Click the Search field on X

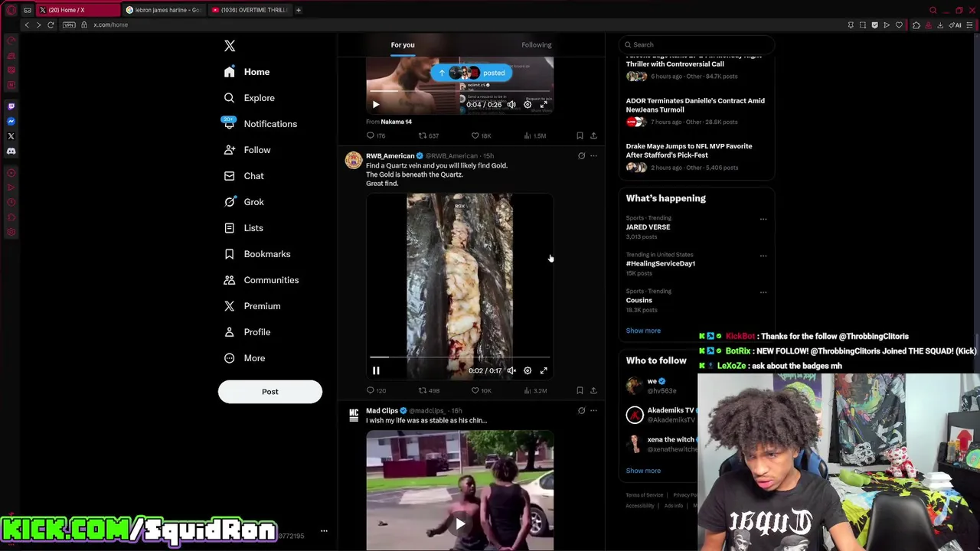pos(697,45)
